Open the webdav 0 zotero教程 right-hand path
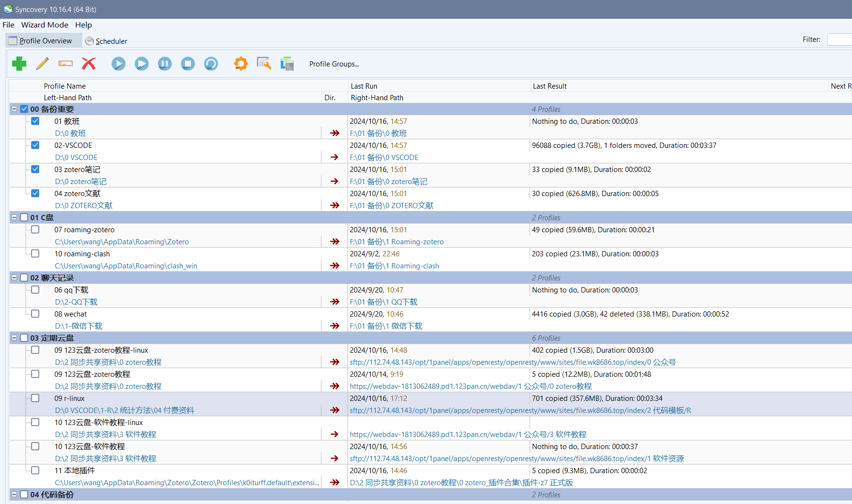The image size is (852, 504). click(471, 386)
